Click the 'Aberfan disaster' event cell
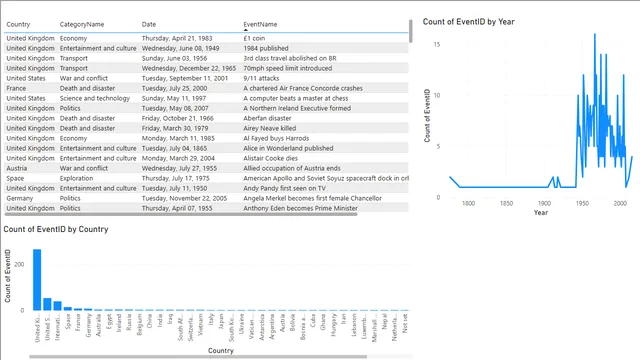This screenshot has height=360, width=640. pyautogui.click(x=267, y=118)
